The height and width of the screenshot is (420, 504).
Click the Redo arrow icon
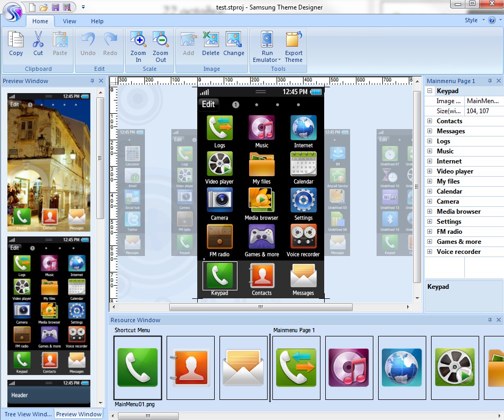pyautogui.click(x=110, y=40)
